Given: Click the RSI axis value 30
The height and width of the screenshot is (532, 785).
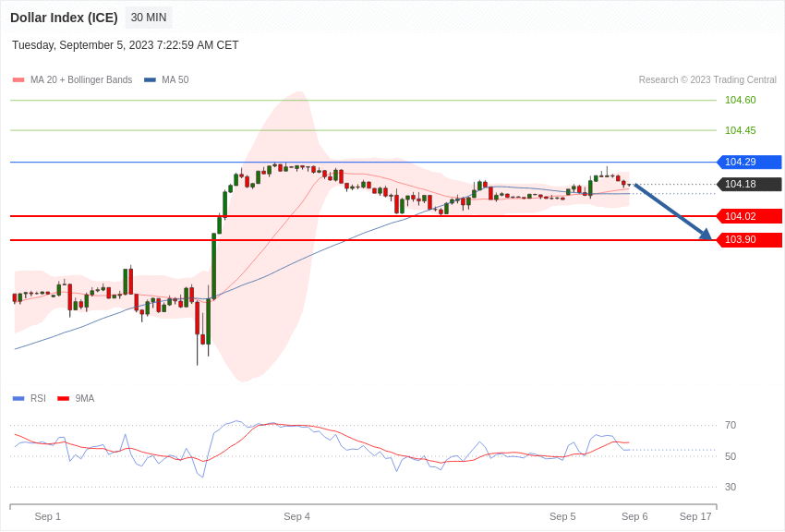Looking at the screenshot, I should point(731,487).
